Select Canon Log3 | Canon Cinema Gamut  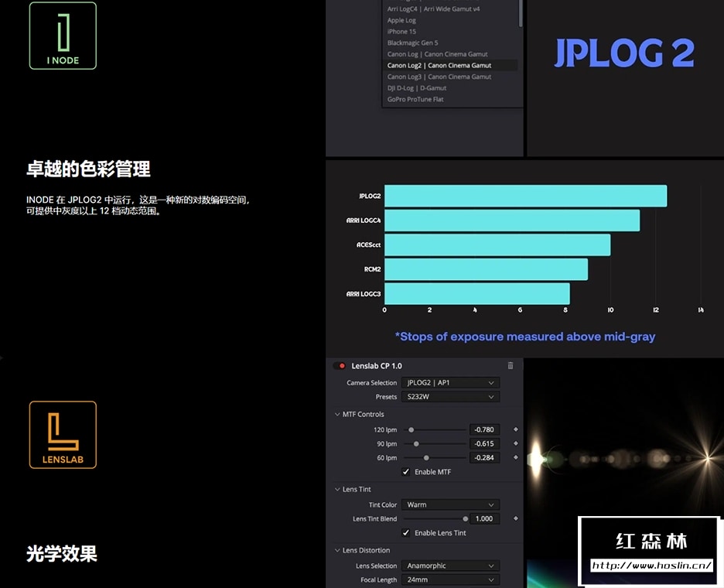pos(439,77)
